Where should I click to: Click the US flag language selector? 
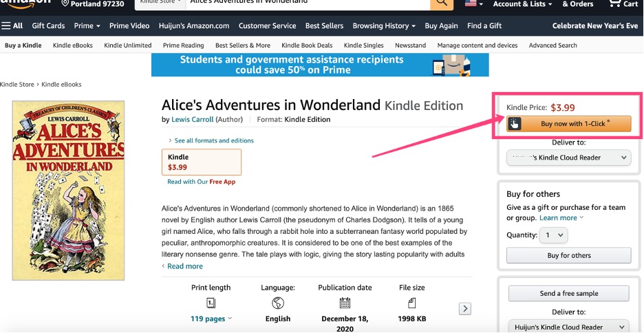(x=473, y=4)
